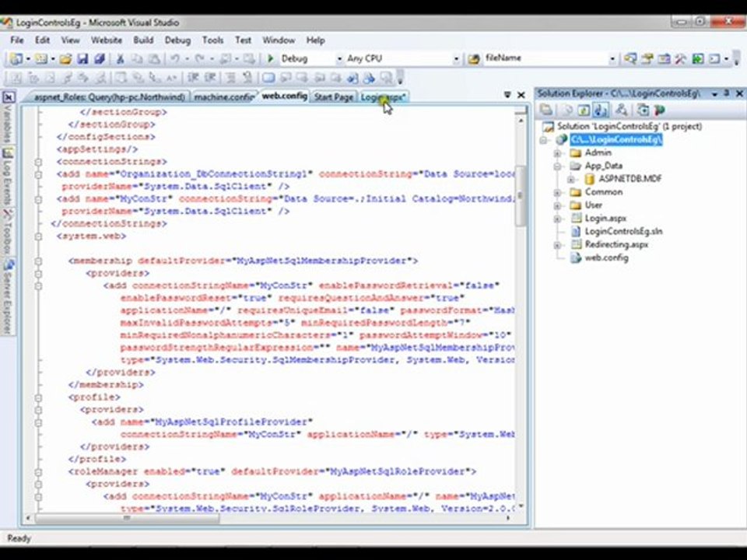Open Solution Explorer from toolbar icon
Image resolution: width=747 pixels, height=560 pixels.
pyautogui.click(x=630, y=58)
